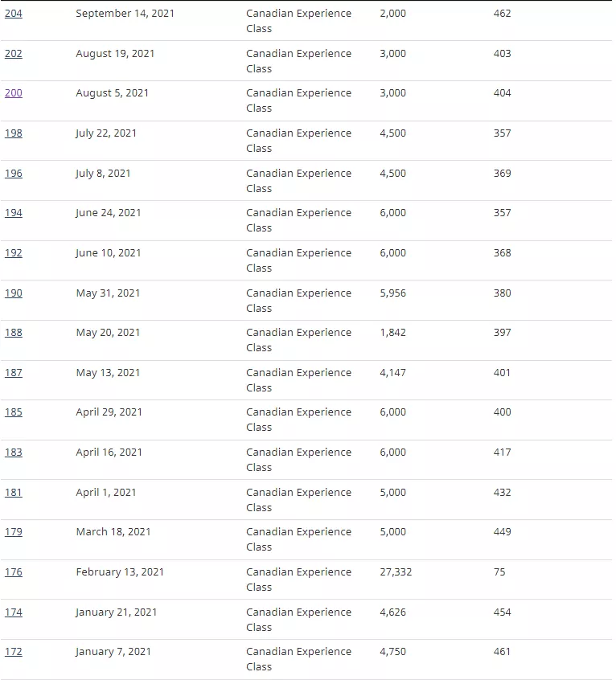Open draw number 190 link

pos(14,293)
